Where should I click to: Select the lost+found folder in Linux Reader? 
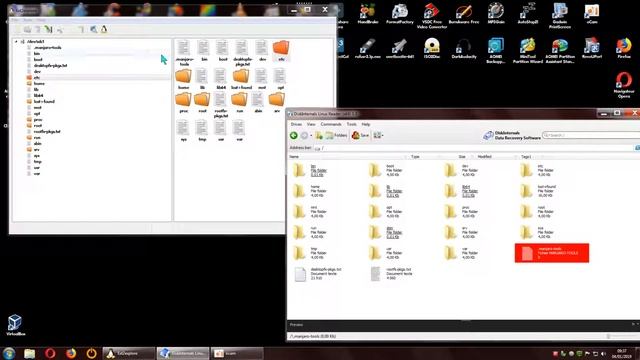pyautogui.click(x=538, y=191)
